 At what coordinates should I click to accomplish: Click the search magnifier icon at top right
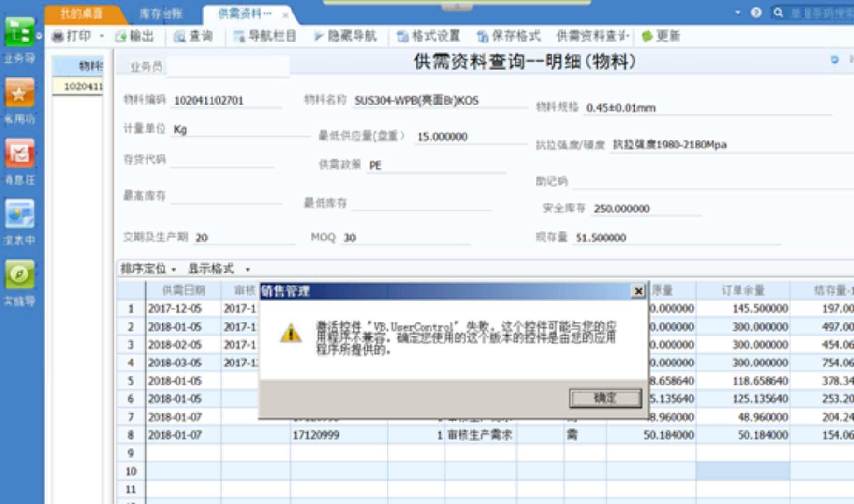click(778, 13)
